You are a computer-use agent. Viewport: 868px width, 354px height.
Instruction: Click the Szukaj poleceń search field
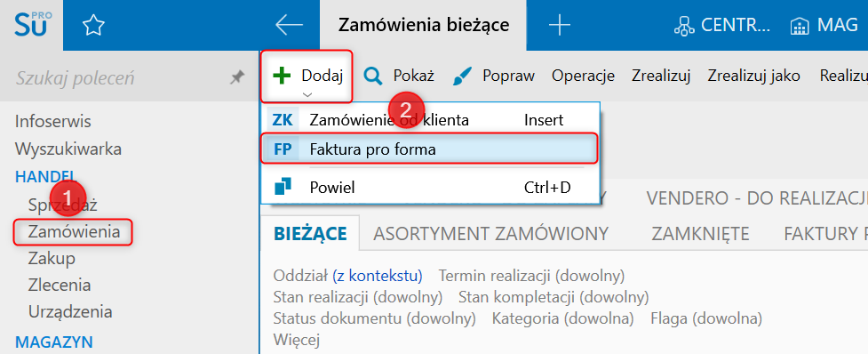(119, 78)
